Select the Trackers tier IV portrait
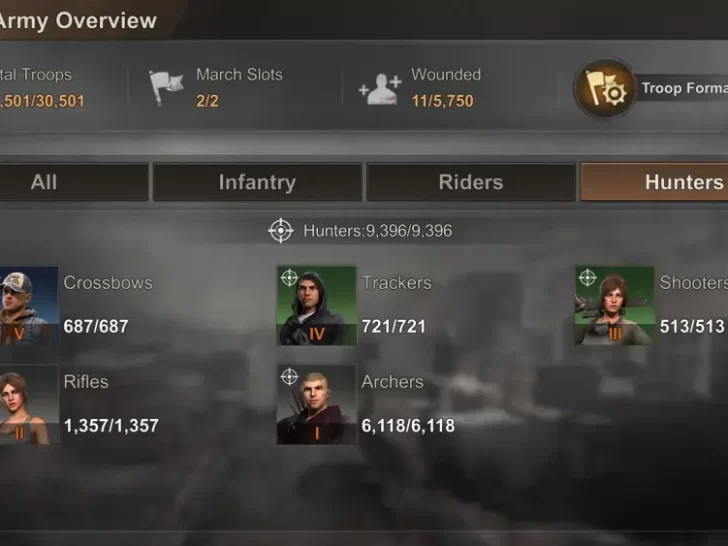Screen dimensions: 728x546 317,306
